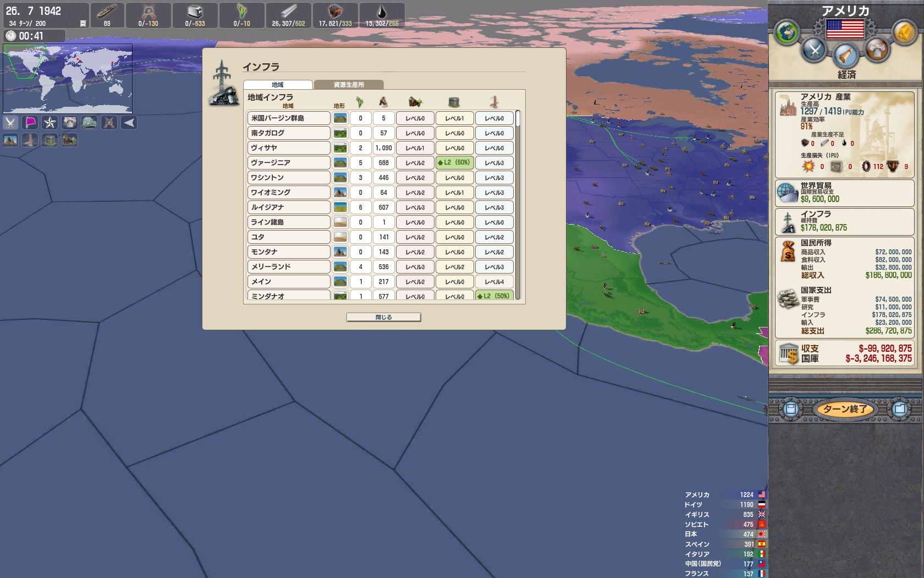
Task: Click the coal crate resource indicator
Action: (x=335, y=15)
